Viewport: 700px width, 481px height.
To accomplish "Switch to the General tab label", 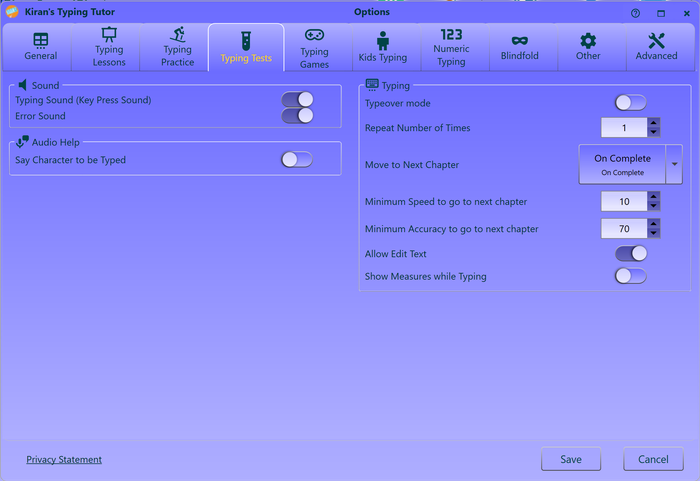I will pyautogui.click(x=41, y=56).
